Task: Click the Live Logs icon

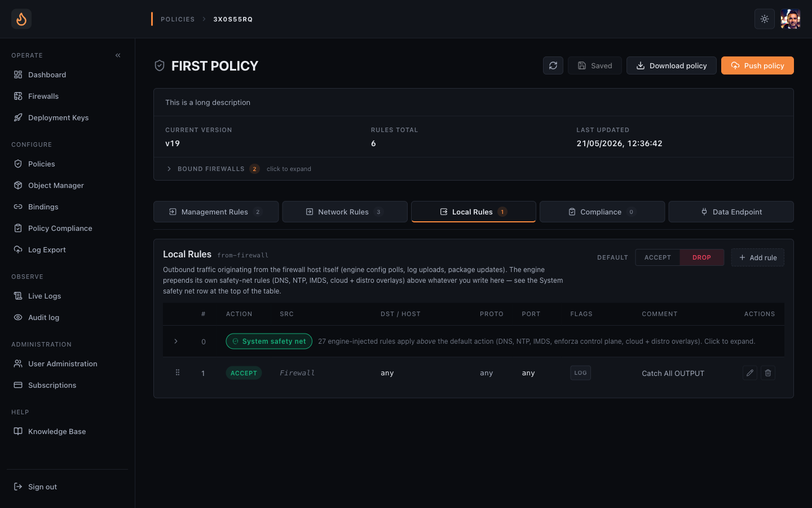Action: coord(18,296)
